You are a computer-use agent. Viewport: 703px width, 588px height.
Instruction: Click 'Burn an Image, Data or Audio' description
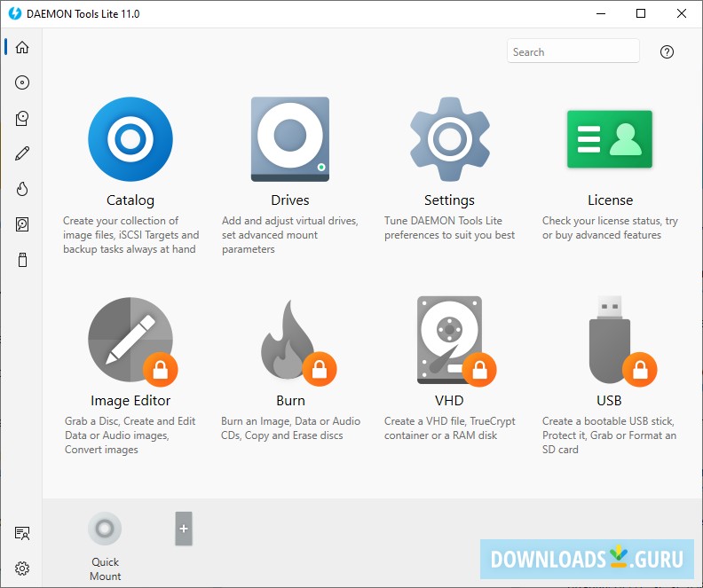point(290,428)
